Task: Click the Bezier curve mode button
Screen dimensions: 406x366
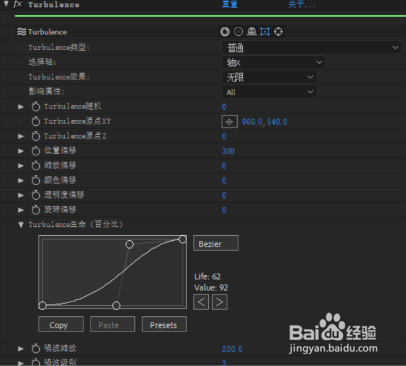Action: [216, 243]
